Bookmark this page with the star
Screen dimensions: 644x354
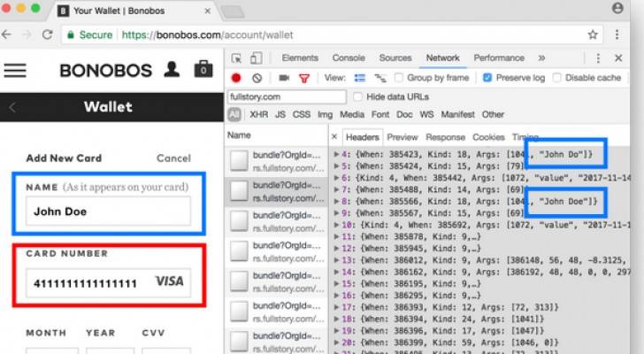click(x=593, y=35)
